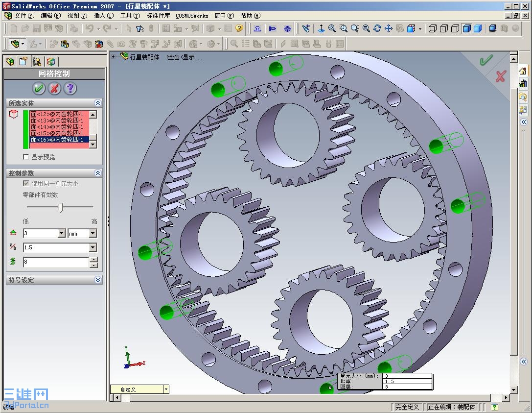This screenshot has width=532, height=413.
Task: Confirm mesh control with green OK button
Action: pos(39,89)
